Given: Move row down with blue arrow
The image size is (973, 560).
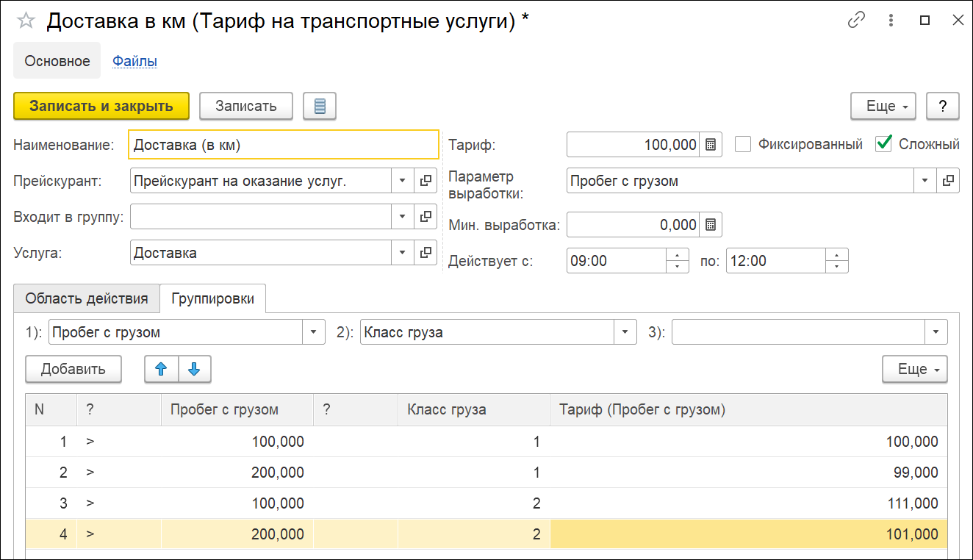Looking at the screenshot, I should 194,370.
